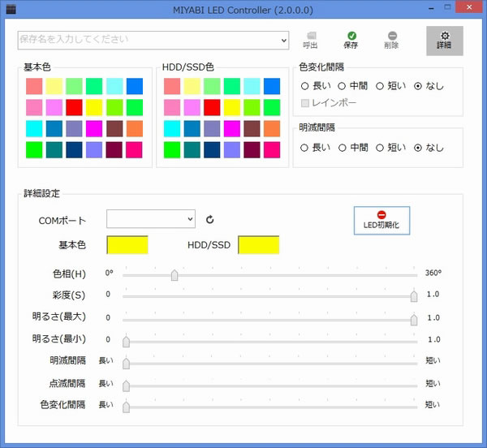The width and height of the screenshot is (487, 448).
Task: Expand the save name combo box dropdown
Action: coord(283,40)
